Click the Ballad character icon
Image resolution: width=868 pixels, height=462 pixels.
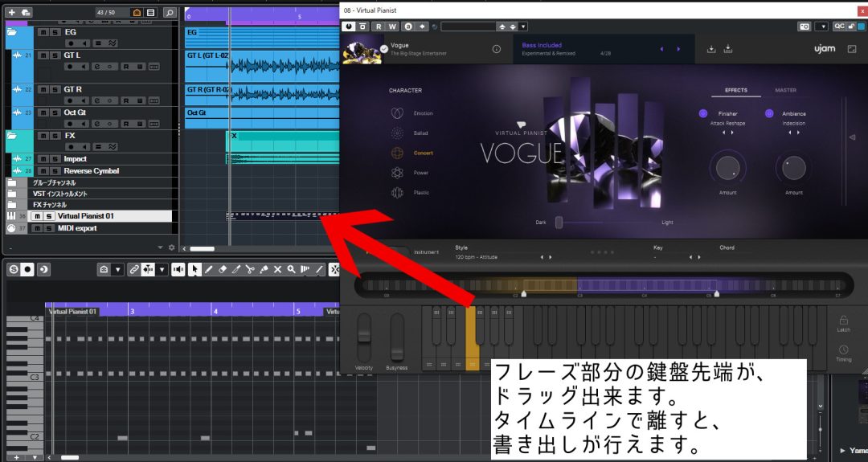point(397,133)
